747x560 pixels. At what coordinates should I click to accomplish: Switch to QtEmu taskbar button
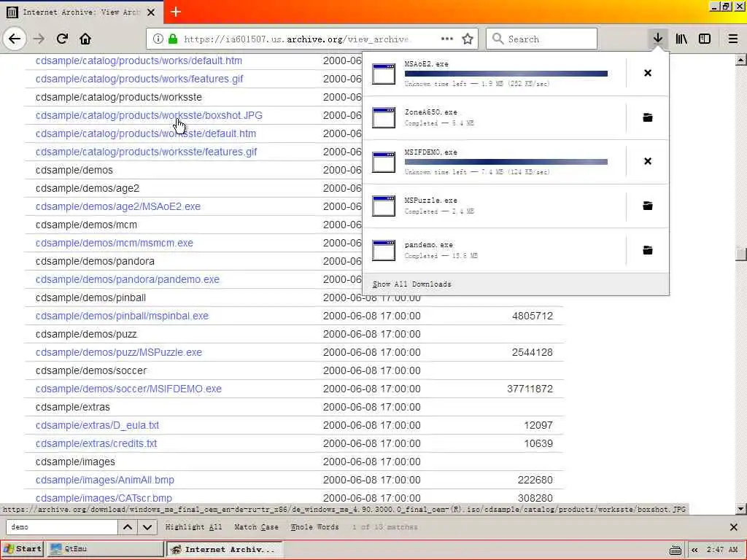[105, 548]
